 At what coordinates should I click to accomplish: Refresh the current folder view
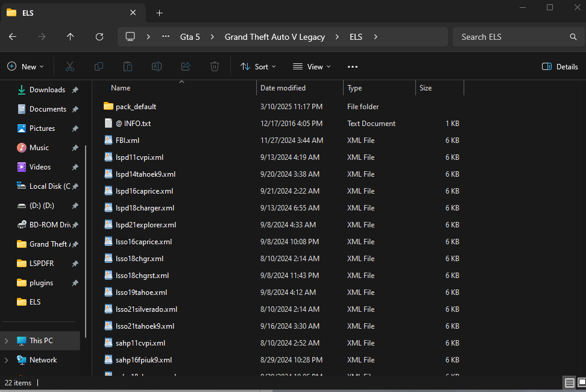tap(99, 37)
